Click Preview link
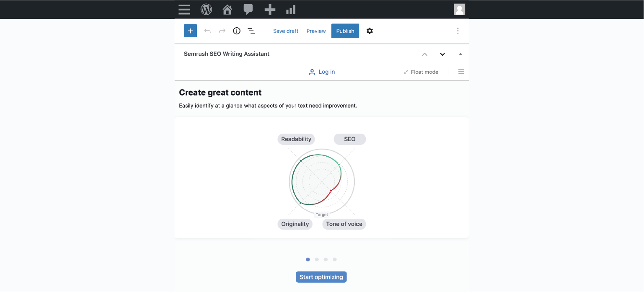Image resolution: width=644 pixels, height=292 pixels. (x=316, y=31)
